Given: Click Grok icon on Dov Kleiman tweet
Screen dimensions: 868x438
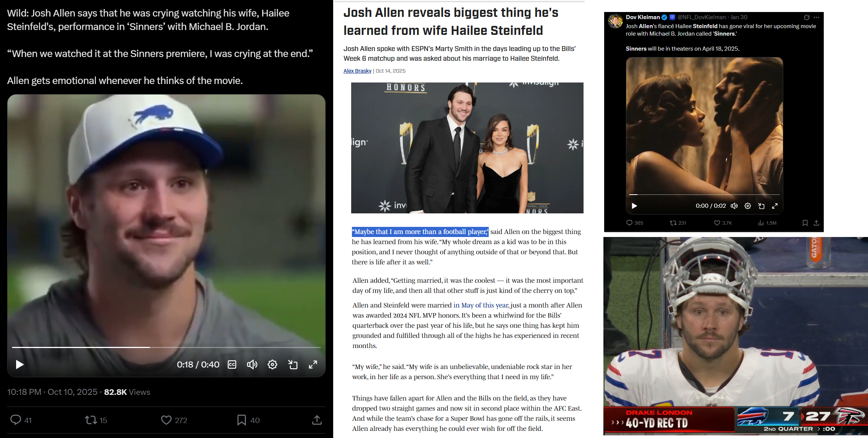Looking at the screenshot, I should pyautogui.click(x=807, y=17).
